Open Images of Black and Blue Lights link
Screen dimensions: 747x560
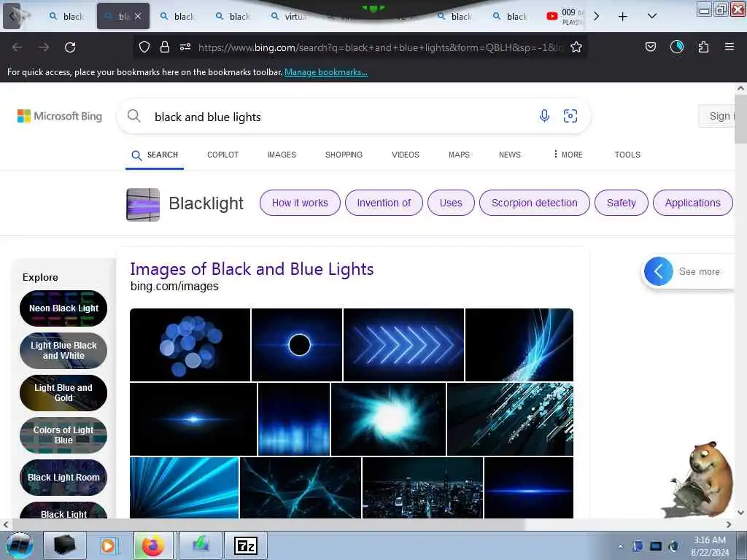tap(252, 269)
